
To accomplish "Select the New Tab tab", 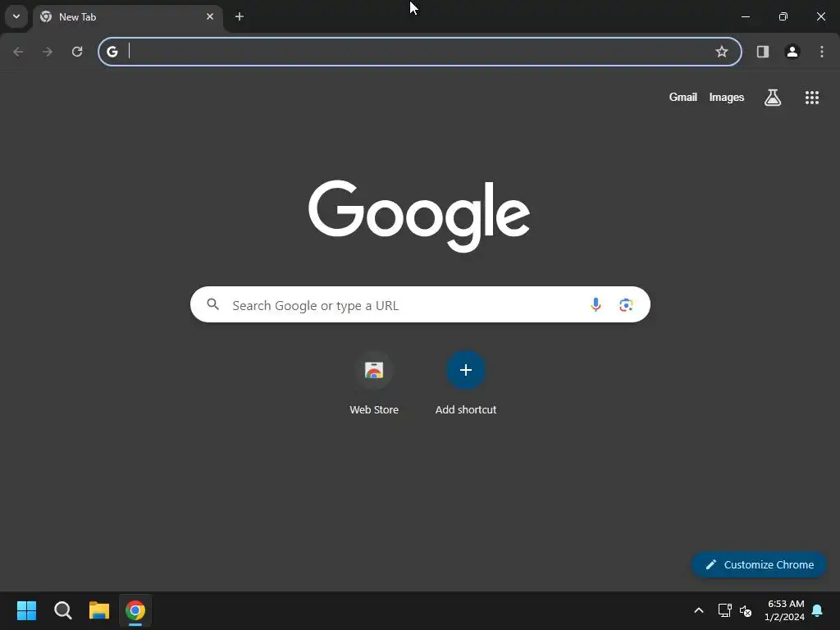I will tap(127, 16).
